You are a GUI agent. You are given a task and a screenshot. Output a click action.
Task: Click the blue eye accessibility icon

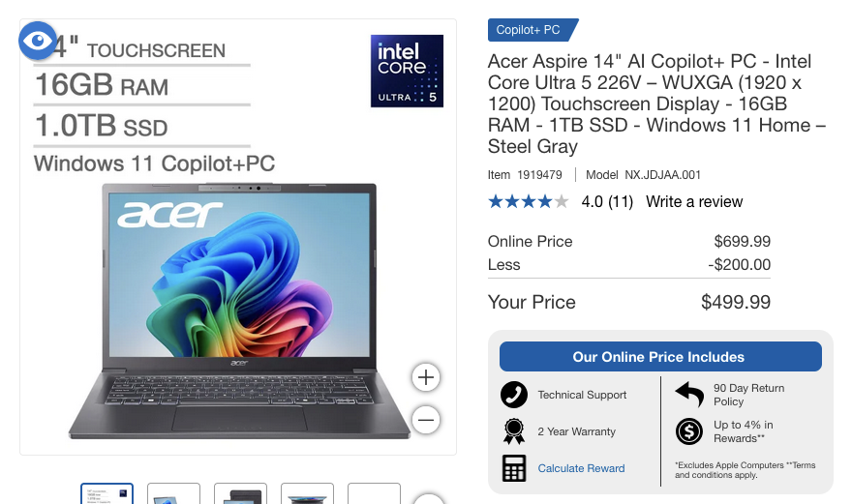coord(38,41)
